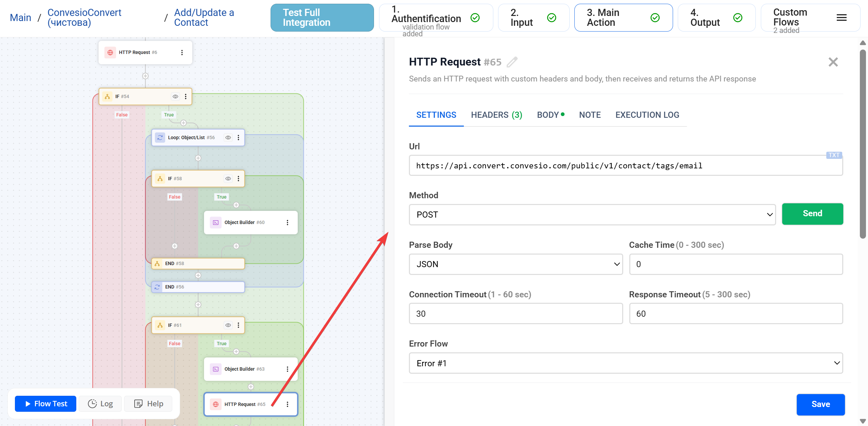Open the edit pencil icon next to HTTP Request #65
The width and height of the screenshot is (868, 426).
pos(512,62)
